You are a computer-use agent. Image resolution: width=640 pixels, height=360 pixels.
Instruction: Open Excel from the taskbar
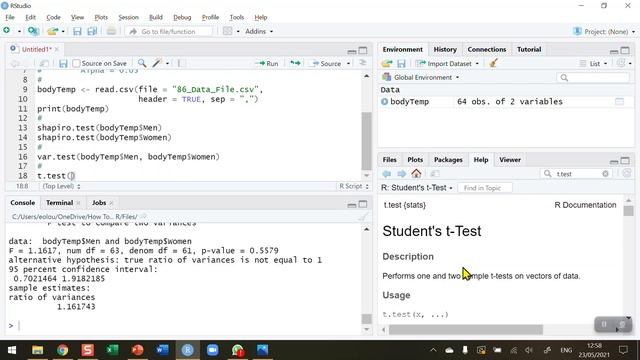pos(112,350)
